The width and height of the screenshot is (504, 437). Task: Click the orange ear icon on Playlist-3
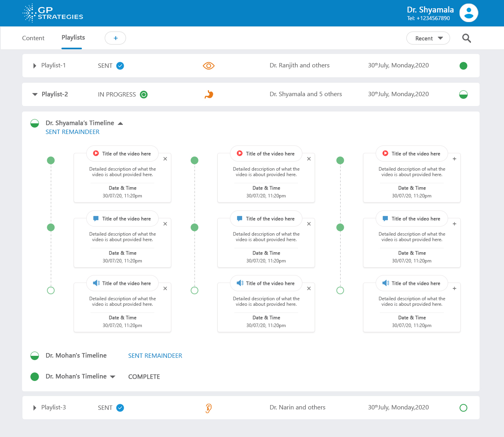coord(208,408)
